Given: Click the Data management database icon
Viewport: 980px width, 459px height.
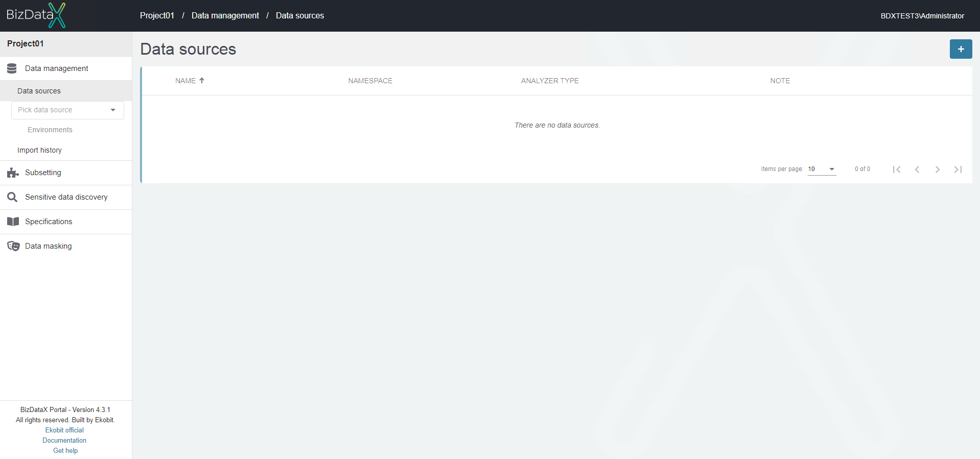Looking at the screenshot, I should (12, 68).
